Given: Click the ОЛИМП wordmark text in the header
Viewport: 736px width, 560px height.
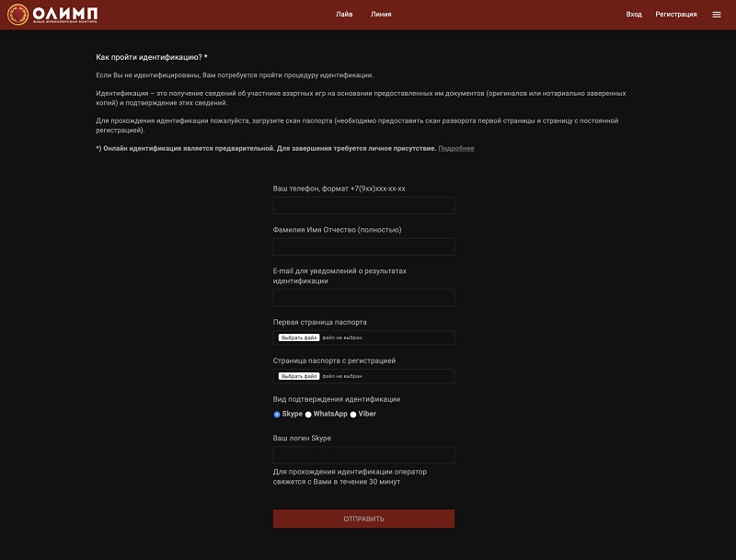Looking at the screenshot, I should click(65, 13).
